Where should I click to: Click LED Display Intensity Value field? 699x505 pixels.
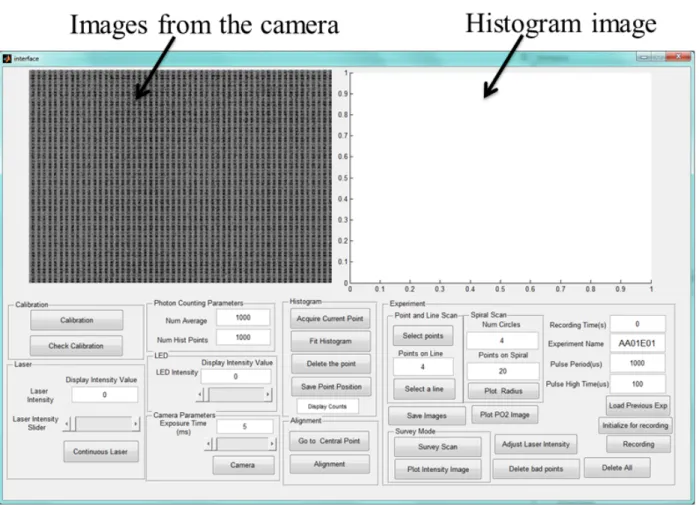click(236, 376)
